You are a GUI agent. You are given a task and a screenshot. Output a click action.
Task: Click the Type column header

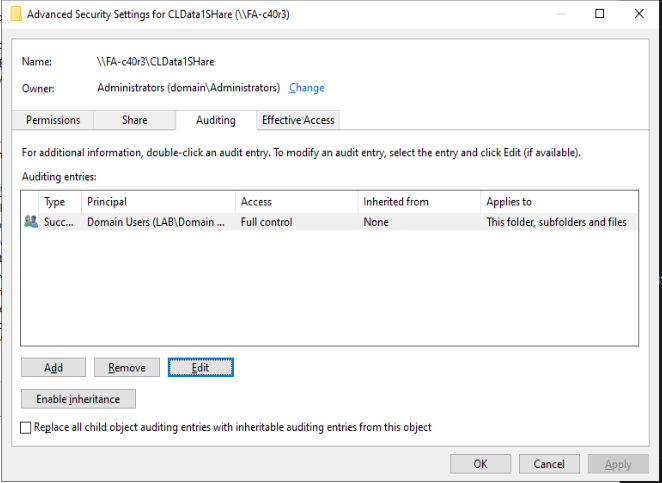(x=60, y=202)
